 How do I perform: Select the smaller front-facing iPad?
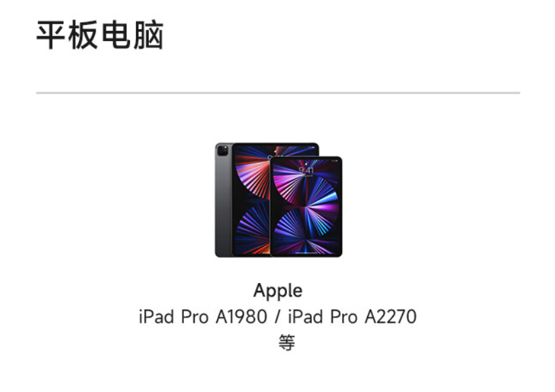coord(306,206)
